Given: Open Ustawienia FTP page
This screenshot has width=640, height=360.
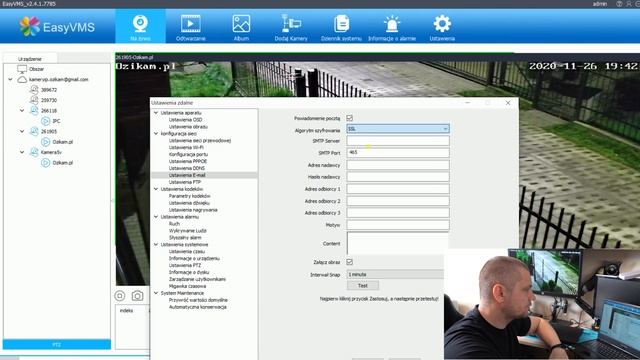Looking at the screenshot, I should (185, 182).
